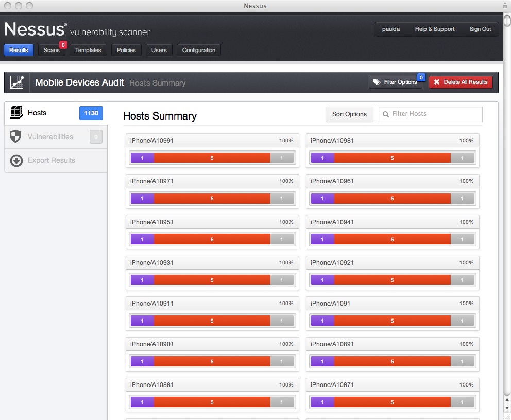Screen dimensions: 511x420
Task: Click the Export Results download arrow icon
Action: click(x=16, y=161)
